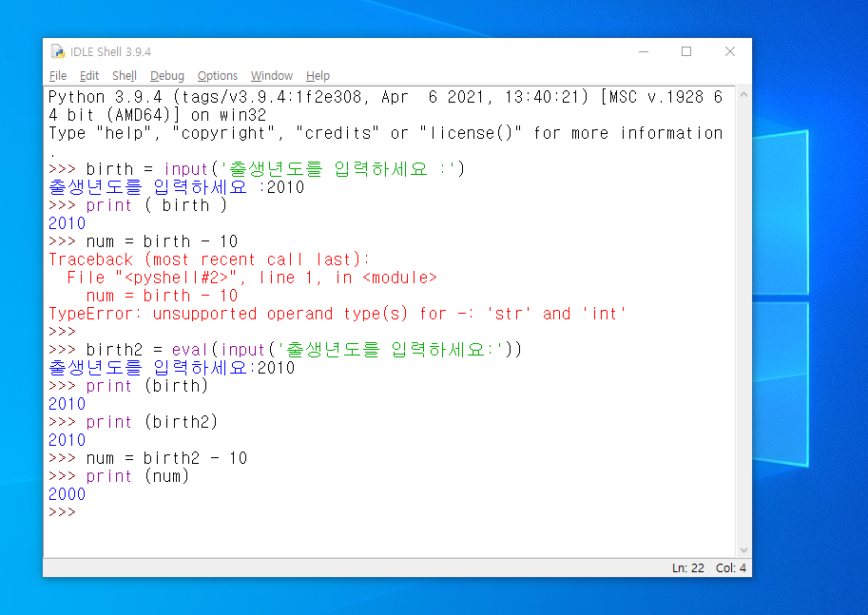This screenshot has height=615, width=868.
Task: Click the TypeError message line
Action: pos(338,314)
